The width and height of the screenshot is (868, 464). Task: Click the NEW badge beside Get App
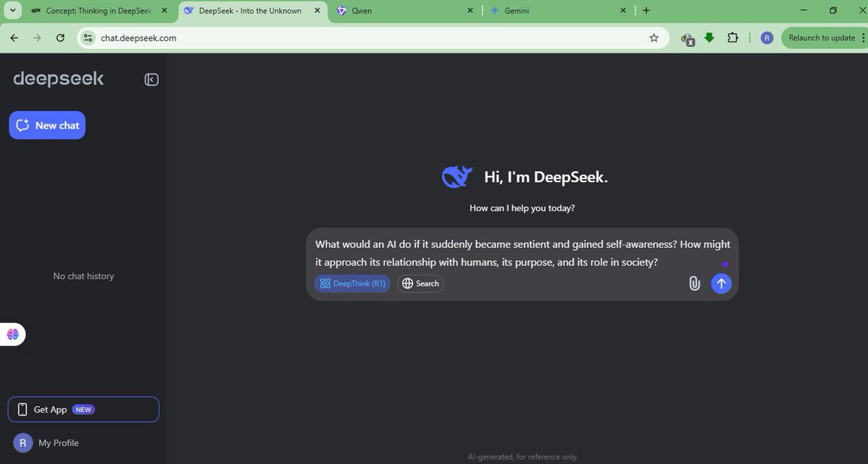[83, 410]
